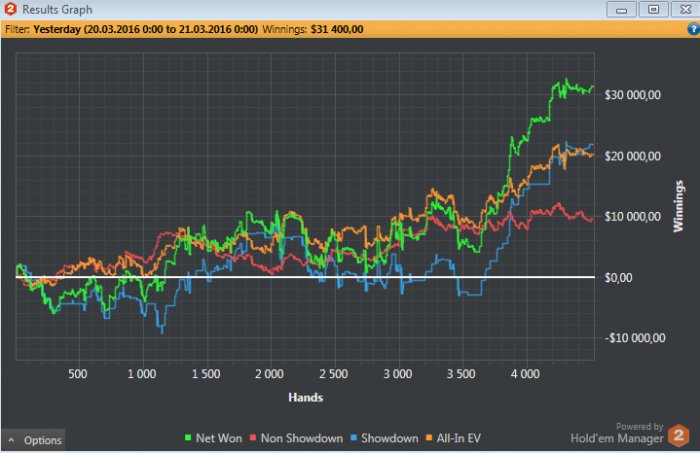Screen dimensions: 700x453
Task: Click the $0,00 axis label
Action: coord(618,278)
